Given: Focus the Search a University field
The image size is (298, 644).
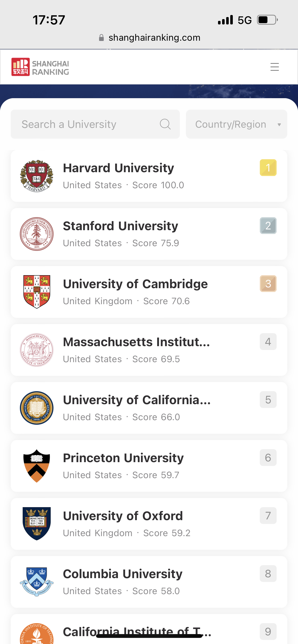Looking at the screenshot, I should click(95, 124).
